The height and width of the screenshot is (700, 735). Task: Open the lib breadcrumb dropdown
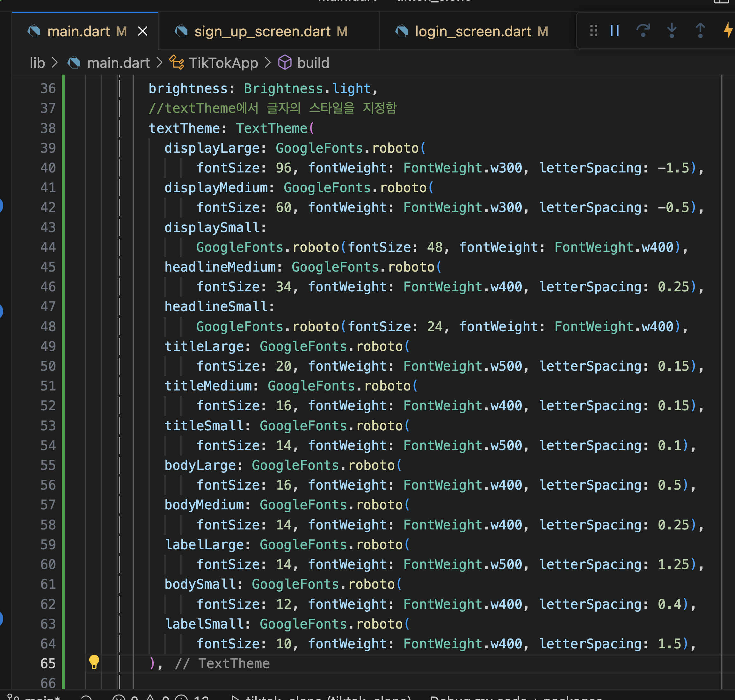click(37, 63)
